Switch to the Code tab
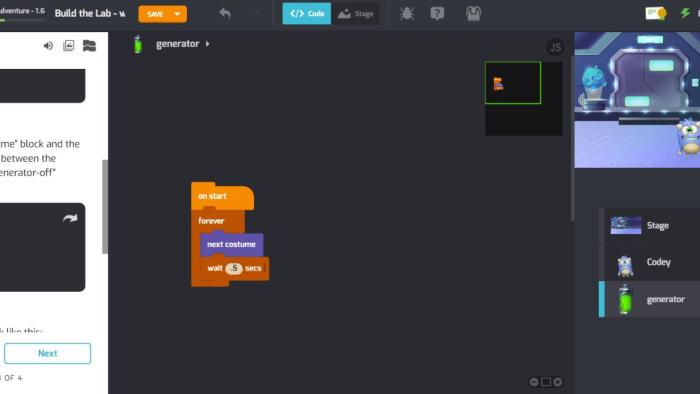The width and height of the screenshot is (700, 394). 307,14
